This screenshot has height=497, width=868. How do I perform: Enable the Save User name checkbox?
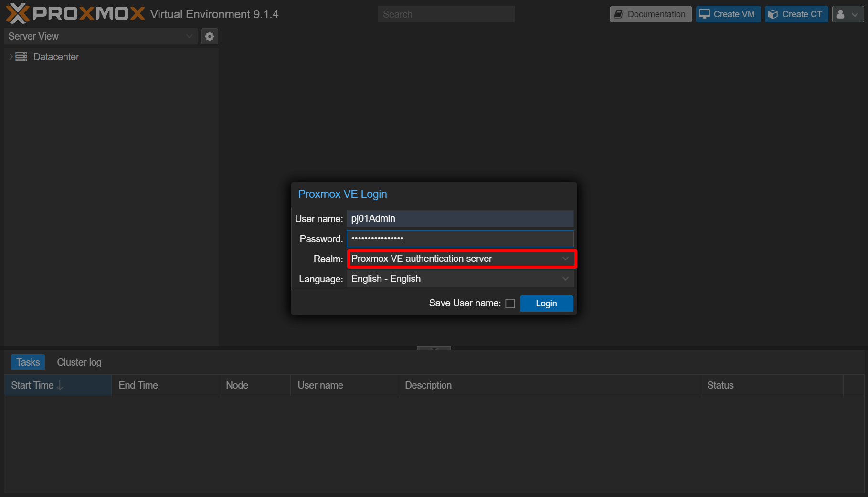[510, 303]
